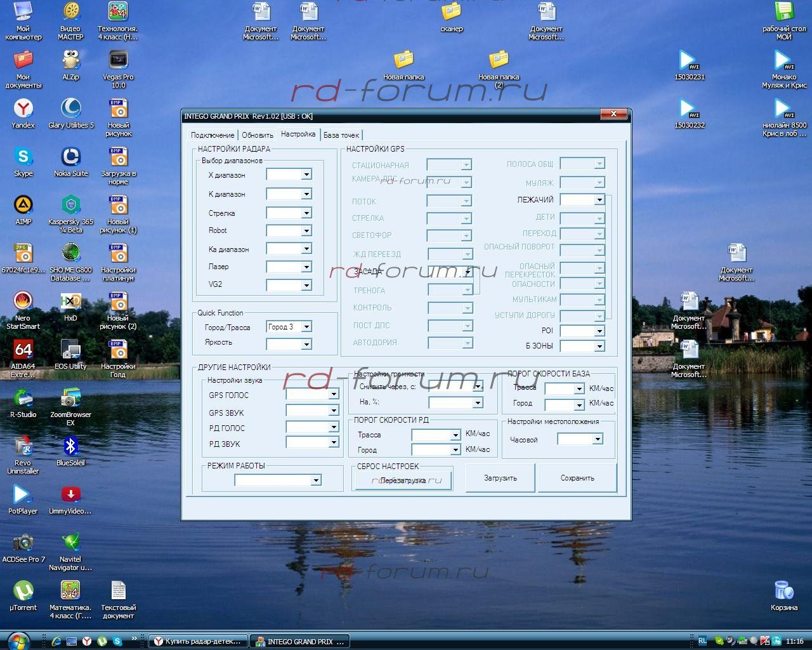This screenshot has width=812, height=650.
Task: Open the Город/Трасса dropdown
Action: [x=306, y=327]
